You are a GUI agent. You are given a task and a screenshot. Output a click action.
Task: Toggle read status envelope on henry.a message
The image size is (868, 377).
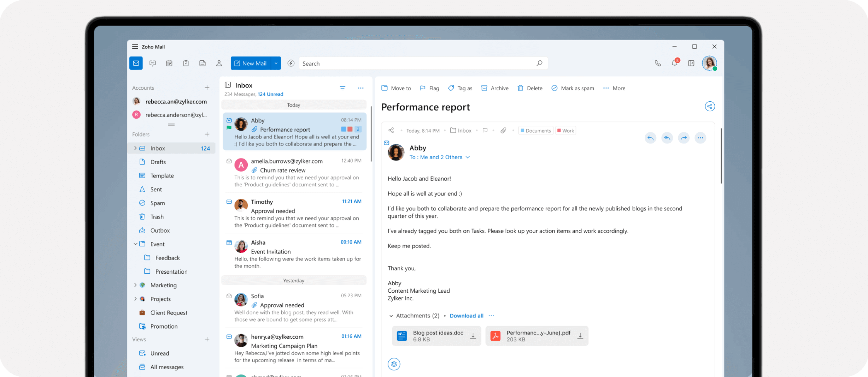(229, 337)
